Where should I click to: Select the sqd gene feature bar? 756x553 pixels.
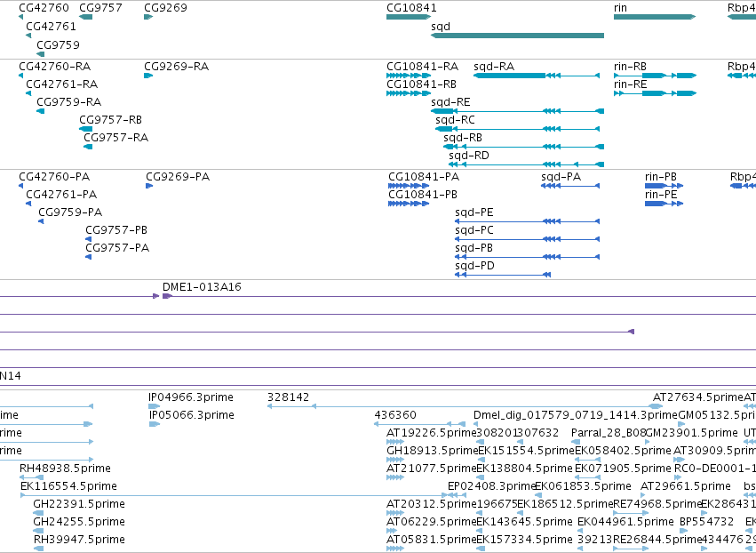[x=517, y=36]
